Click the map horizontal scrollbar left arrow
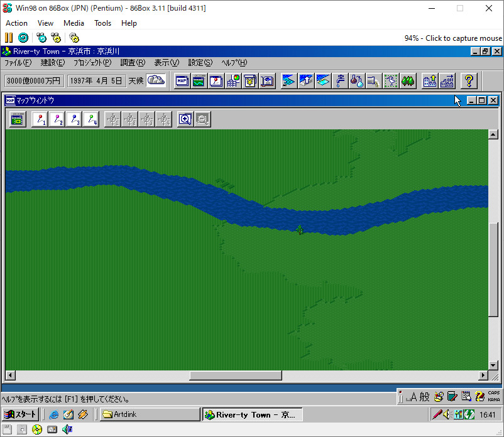The image size is (504, 437). pos(10,375)
